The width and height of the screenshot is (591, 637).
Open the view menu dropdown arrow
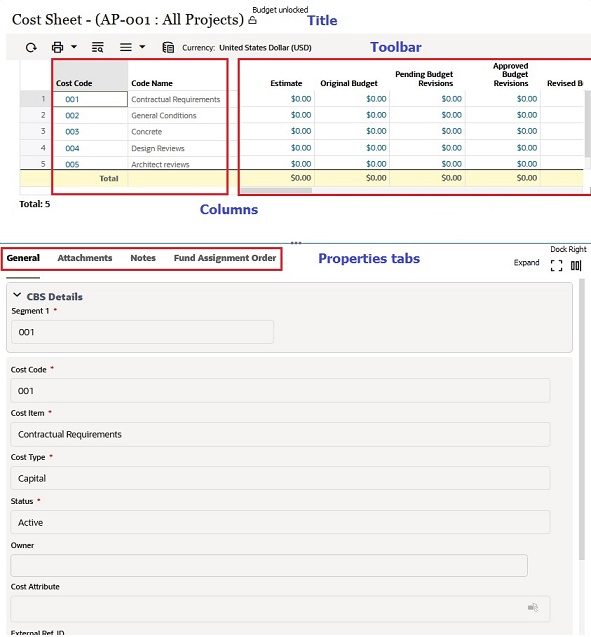142,47
